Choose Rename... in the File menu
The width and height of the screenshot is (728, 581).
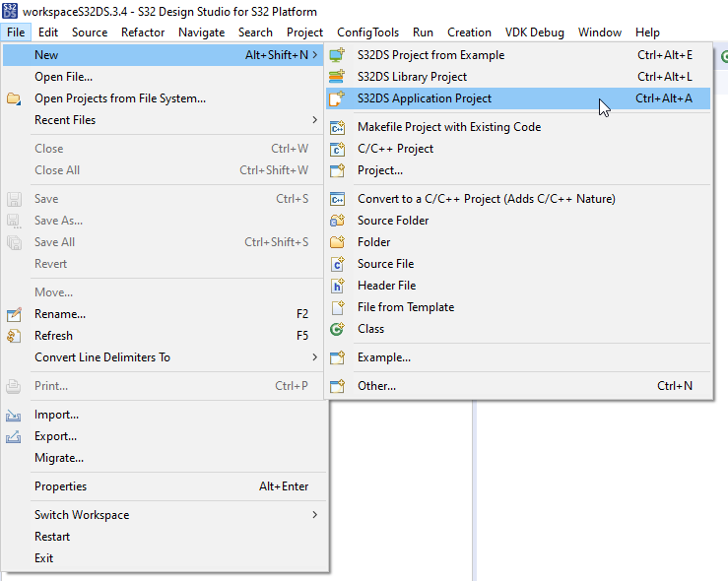click(164, 314)
